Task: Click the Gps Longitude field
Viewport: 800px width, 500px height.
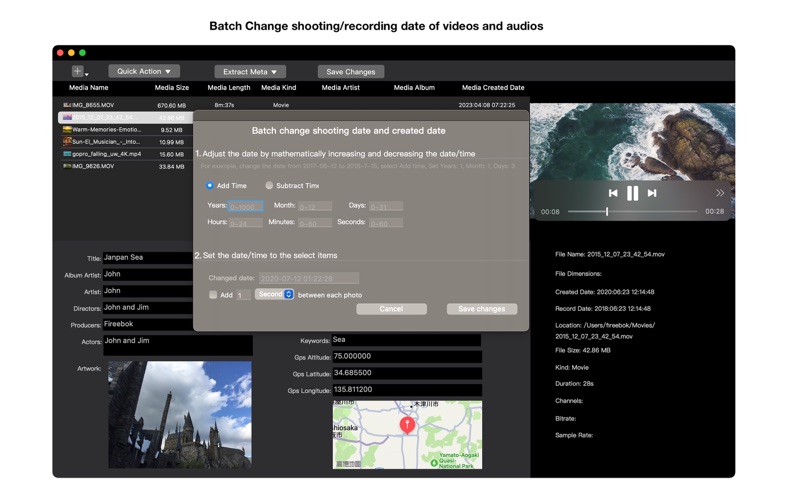Action: tap(407, 390)
